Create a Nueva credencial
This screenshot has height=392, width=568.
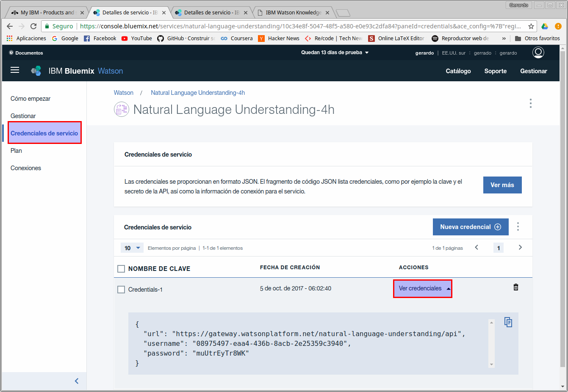click(471, 227)
